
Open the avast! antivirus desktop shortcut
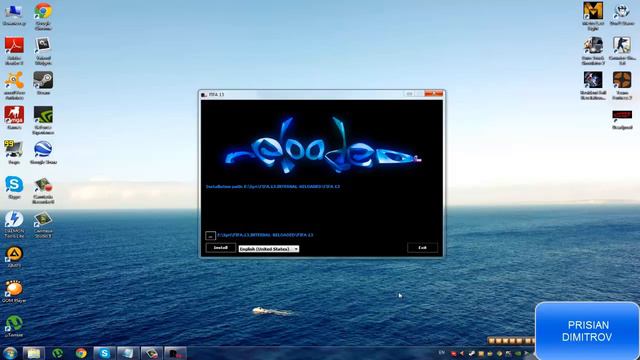point(14,86)
